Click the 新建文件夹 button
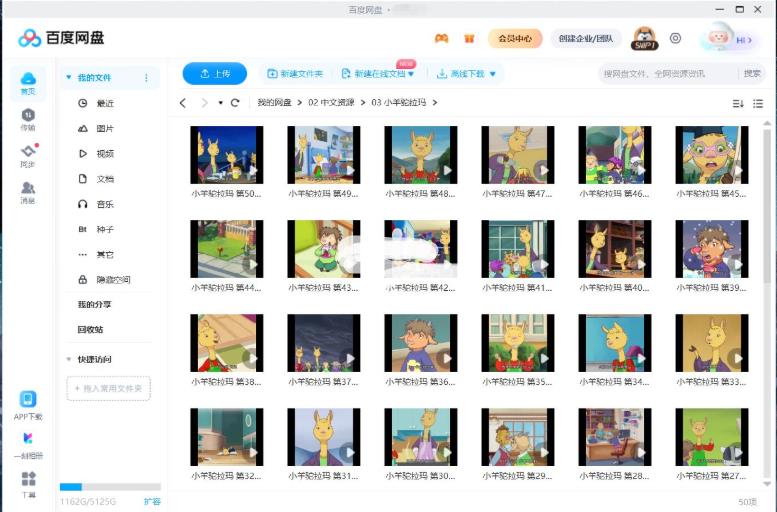This screenshot has width=777, height=512. 295,74
